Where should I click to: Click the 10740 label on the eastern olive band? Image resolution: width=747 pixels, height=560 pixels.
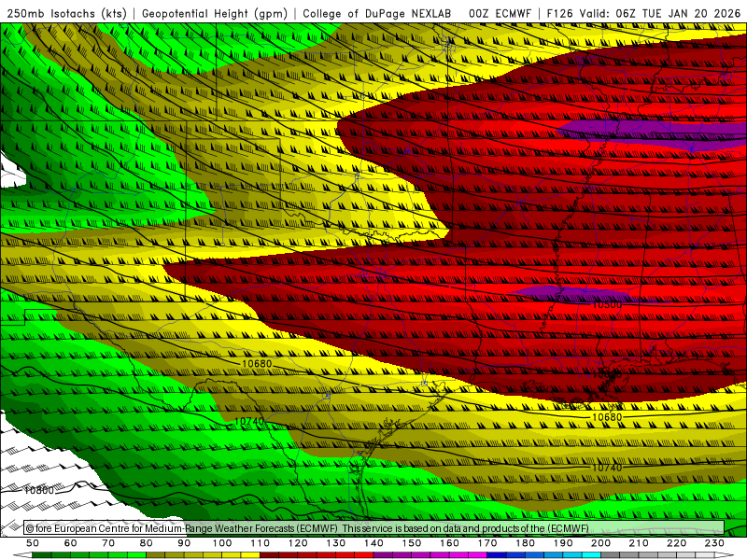(606, 468)
